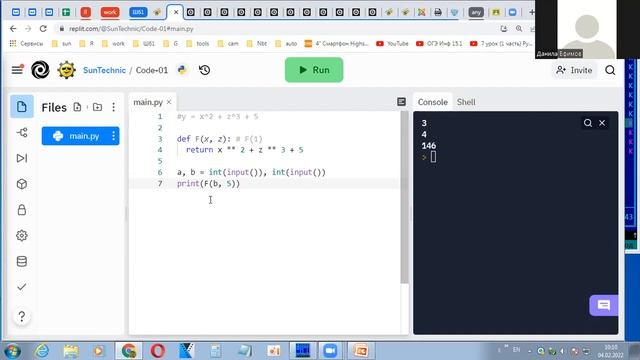The width and height of the screenshot is (640, 360).
Task: Open the YouTube bookmark
Action: tap(392, 43)
